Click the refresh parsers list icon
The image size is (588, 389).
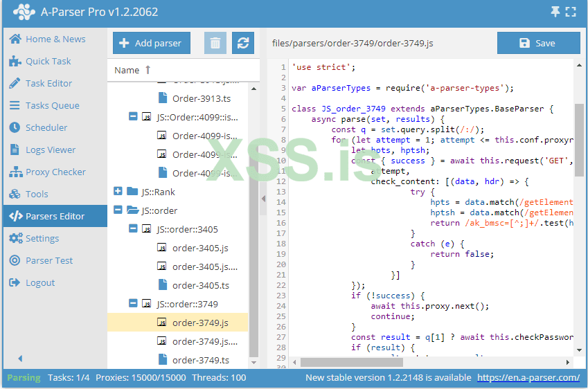coord(243,43)
